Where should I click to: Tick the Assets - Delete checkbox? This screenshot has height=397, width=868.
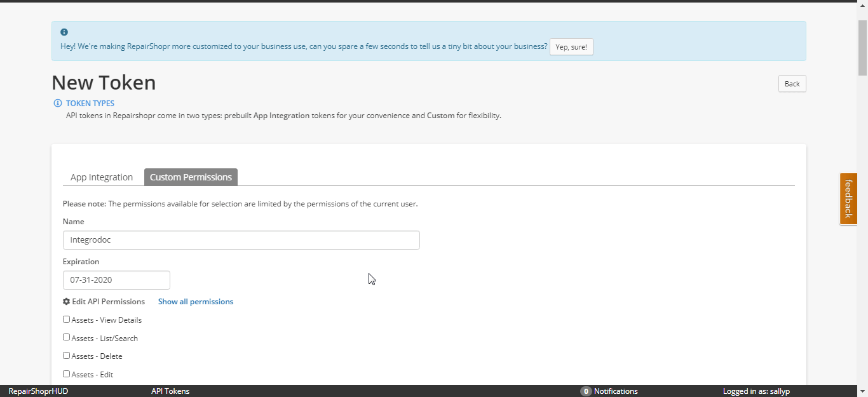66,356
